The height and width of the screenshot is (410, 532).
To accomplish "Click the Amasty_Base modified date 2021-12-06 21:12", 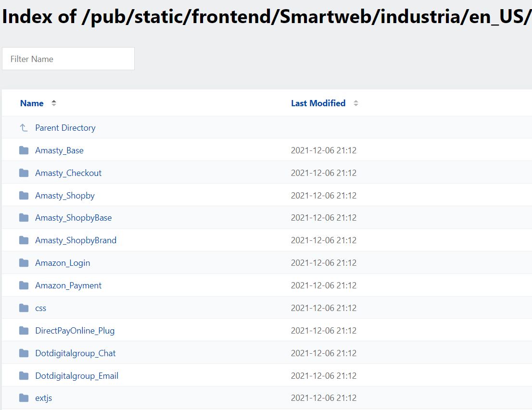I will point(324,150).
